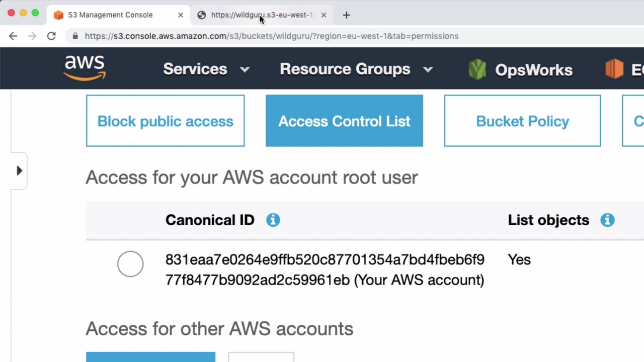Open a new browser tab with plus icon

tap(346, 15)
